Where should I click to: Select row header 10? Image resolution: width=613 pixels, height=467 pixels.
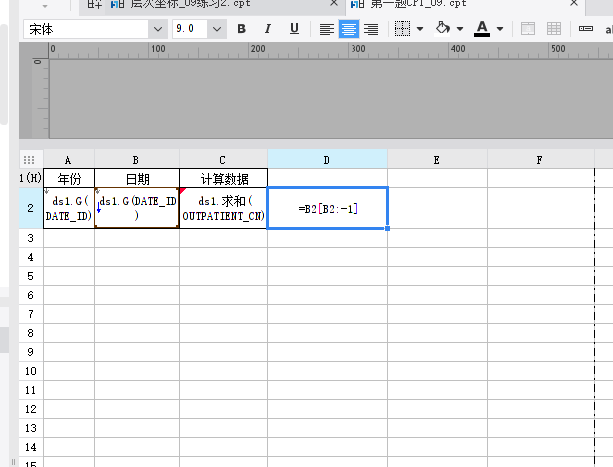coord(31,371)
